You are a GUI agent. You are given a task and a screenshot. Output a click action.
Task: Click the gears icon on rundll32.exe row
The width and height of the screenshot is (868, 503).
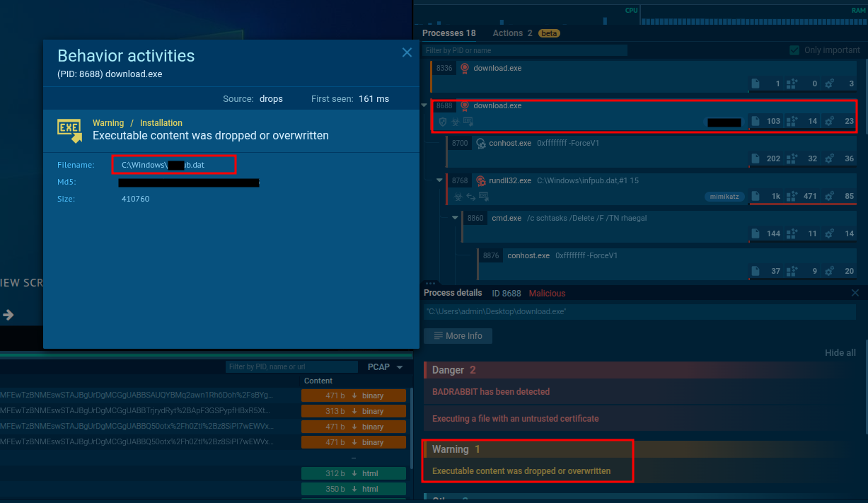(830, 196)
